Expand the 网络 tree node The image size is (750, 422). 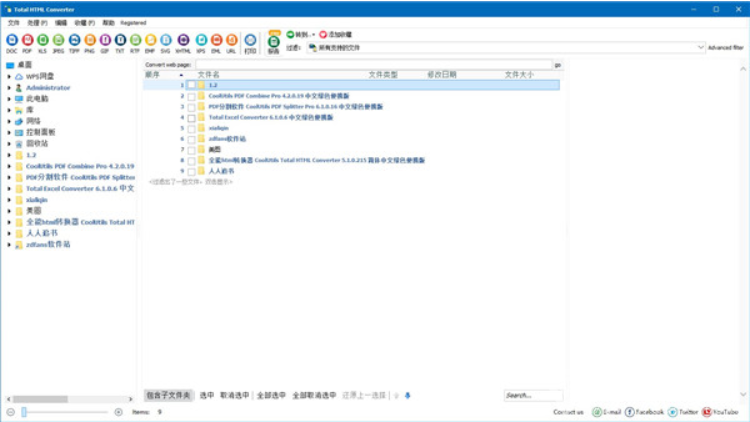(x=9, y=121)
